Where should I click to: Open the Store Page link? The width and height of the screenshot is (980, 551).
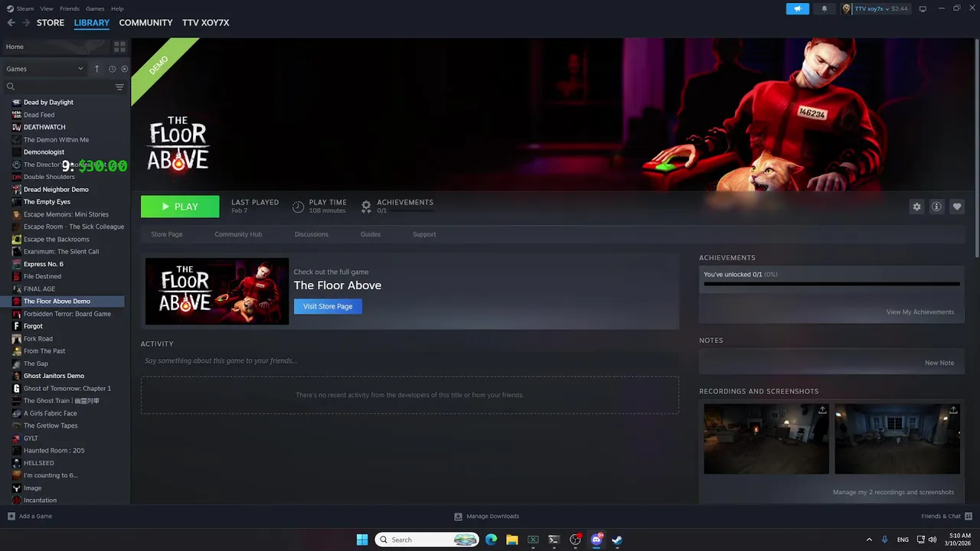pos(166,234)
